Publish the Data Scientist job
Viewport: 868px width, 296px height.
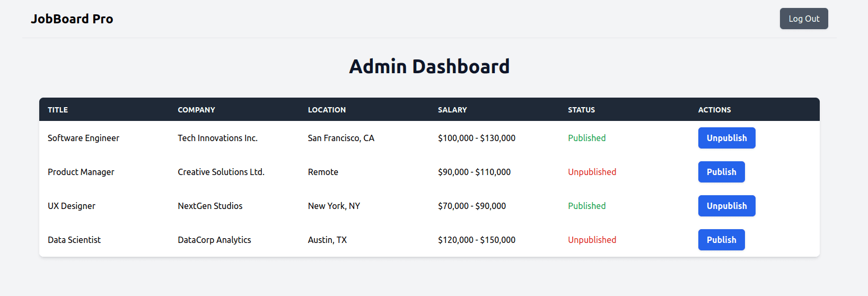pos(721,240)
